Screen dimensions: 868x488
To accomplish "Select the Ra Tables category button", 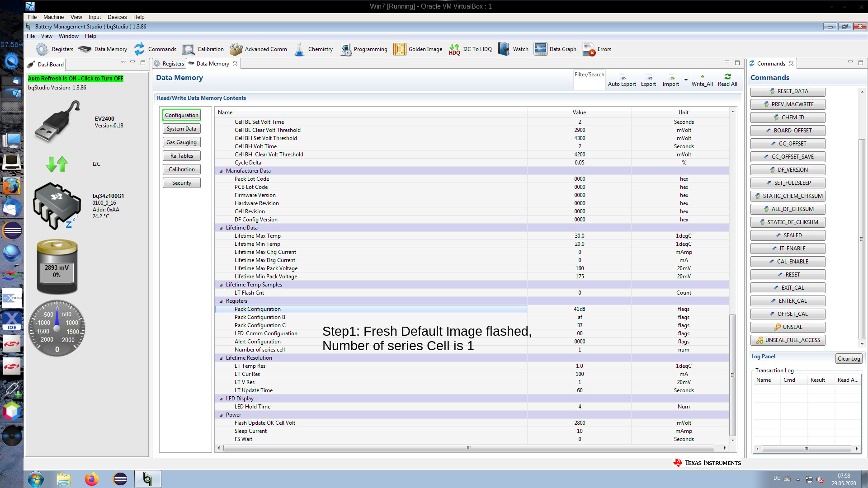I will tap(181, 156).
